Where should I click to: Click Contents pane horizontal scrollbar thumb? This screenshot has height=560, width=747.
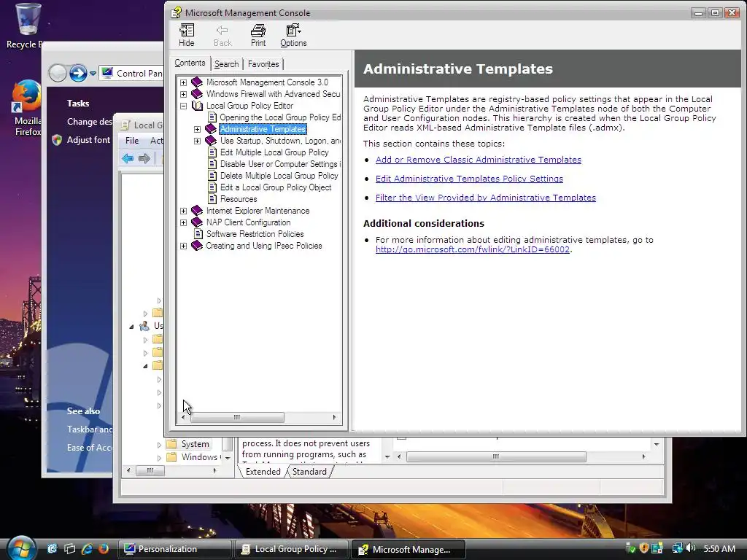(x=237, y=418)
